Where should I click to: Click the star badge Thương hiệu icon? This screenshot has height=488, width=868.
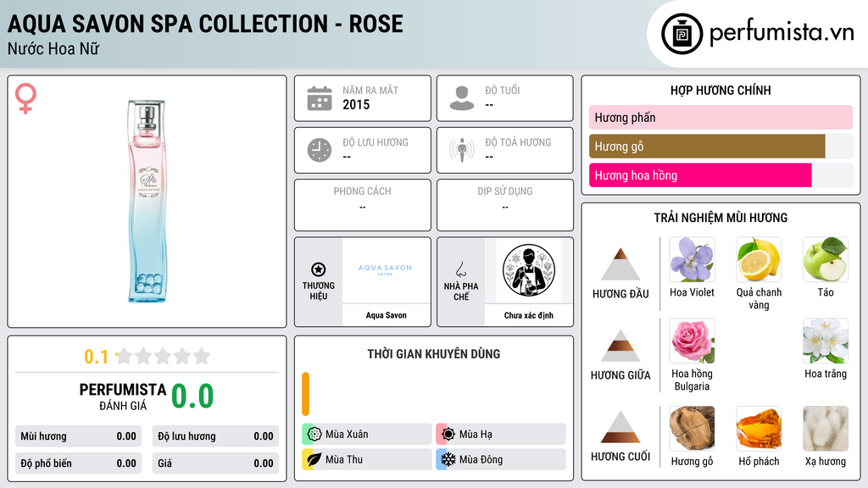(x=319, y=269)
